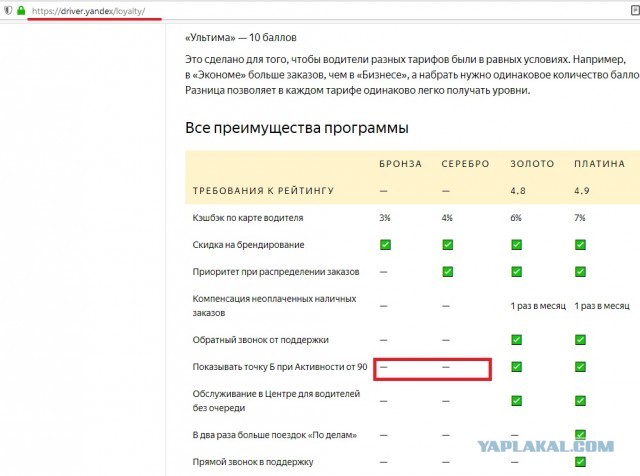Click the 6% cashback value
Image resolution: width=640 pixels, height=476 pixels.
tap(516, 218)
